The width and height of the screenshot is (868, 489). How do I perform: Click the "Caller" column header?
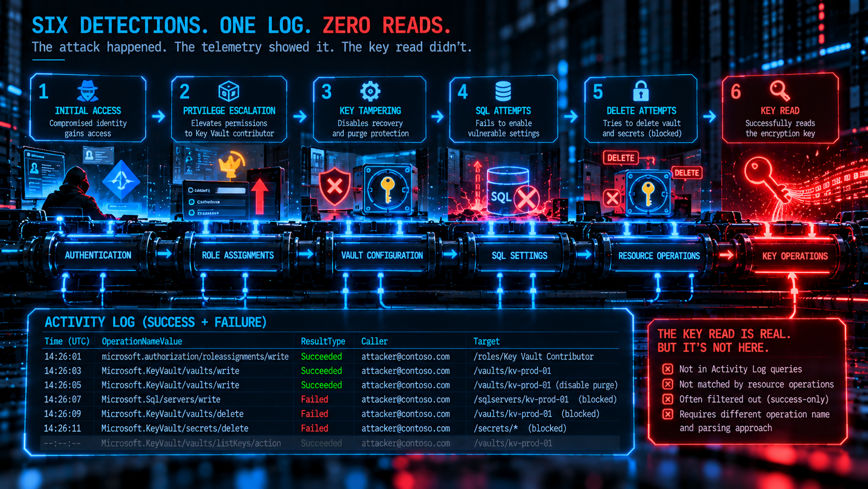point(374,341)
